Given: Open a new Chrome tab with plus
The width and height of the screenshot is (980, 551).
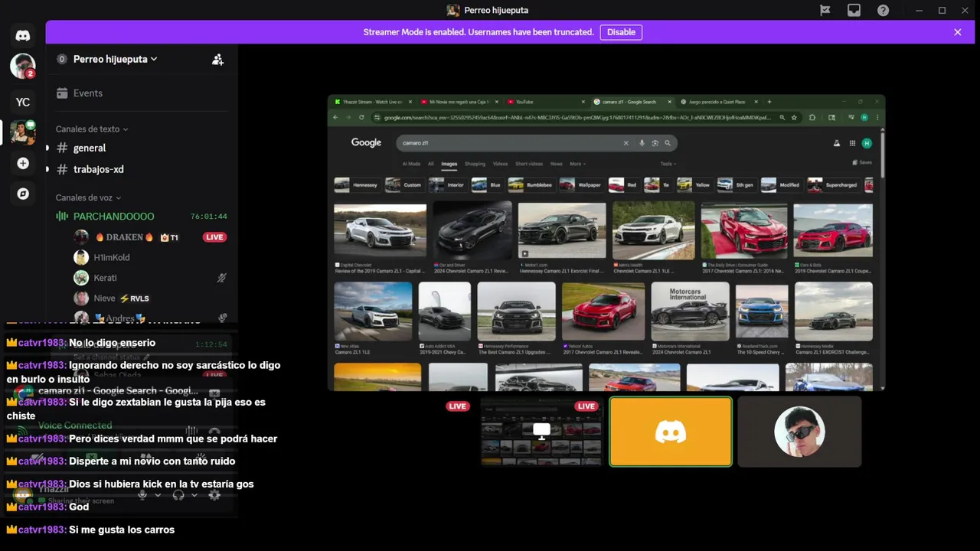Looking at the screenshot, I should [x=769, y=102].
